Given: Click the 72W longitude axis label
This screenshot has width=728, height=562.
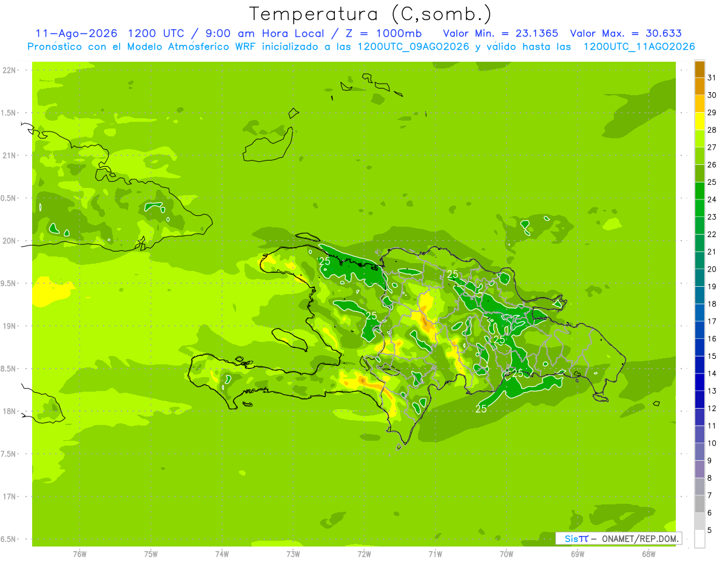Looking at the screenshot, I should coord(364,554).
